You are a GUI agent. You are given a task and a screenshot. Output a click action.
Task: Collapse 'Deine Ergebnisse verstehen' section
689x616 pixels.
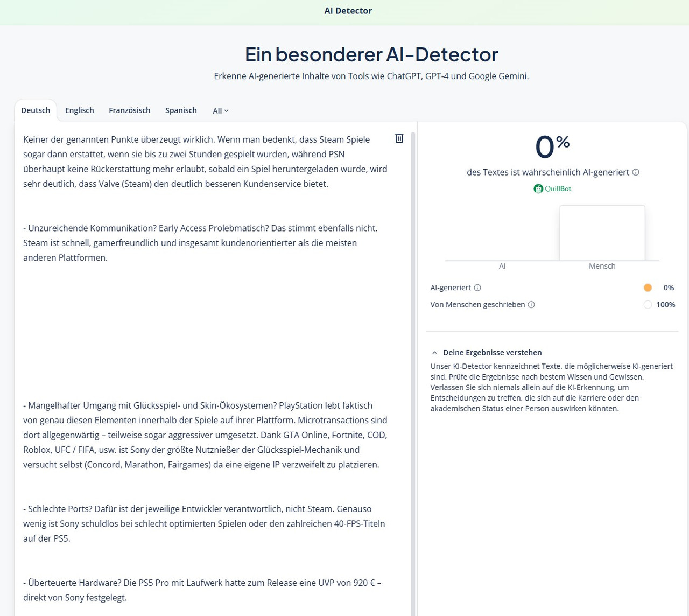point(487,353)
